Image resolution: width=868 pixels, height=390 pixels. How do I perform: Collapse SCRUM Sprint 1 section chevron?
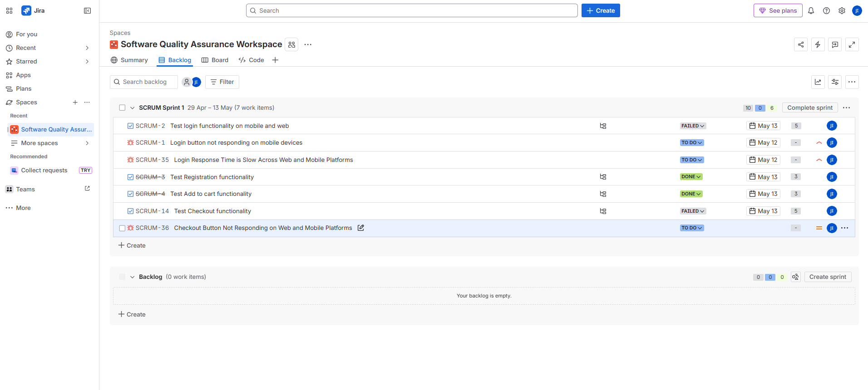[x=132, y=108]
